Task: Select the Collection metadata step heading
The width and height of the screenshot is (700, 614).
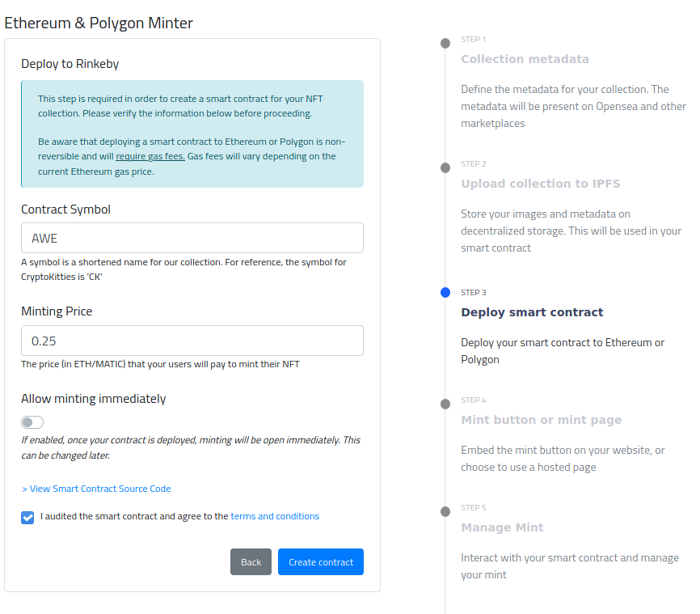Action: [x=525, y=59]
